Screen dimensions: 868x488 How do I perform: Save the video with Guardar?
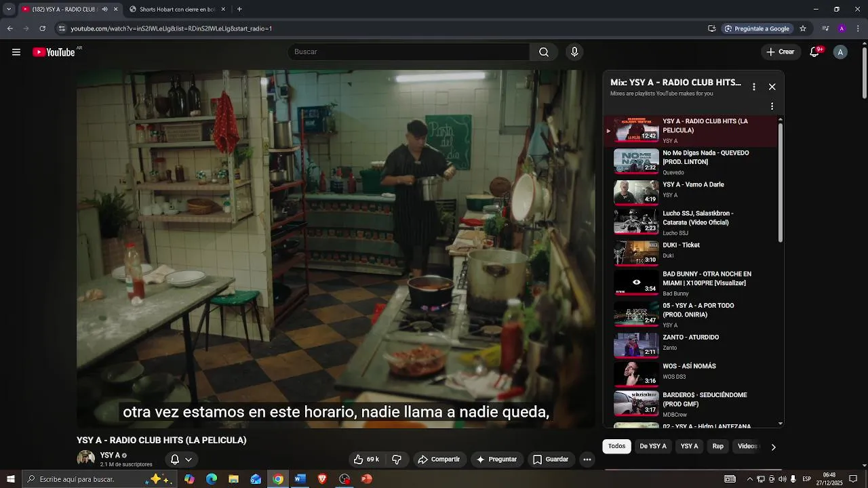pos(551,460)
